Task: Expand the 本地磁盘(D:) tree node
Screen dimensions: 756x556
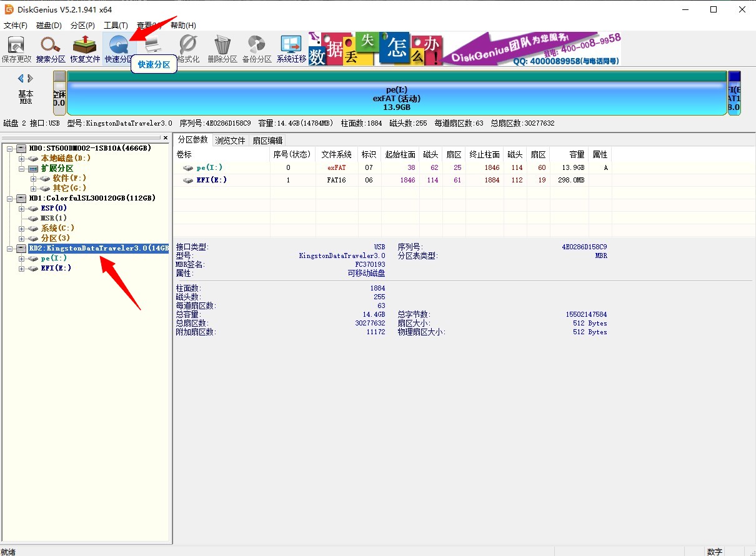Action: pyautogui.click(x=22, y=159)
